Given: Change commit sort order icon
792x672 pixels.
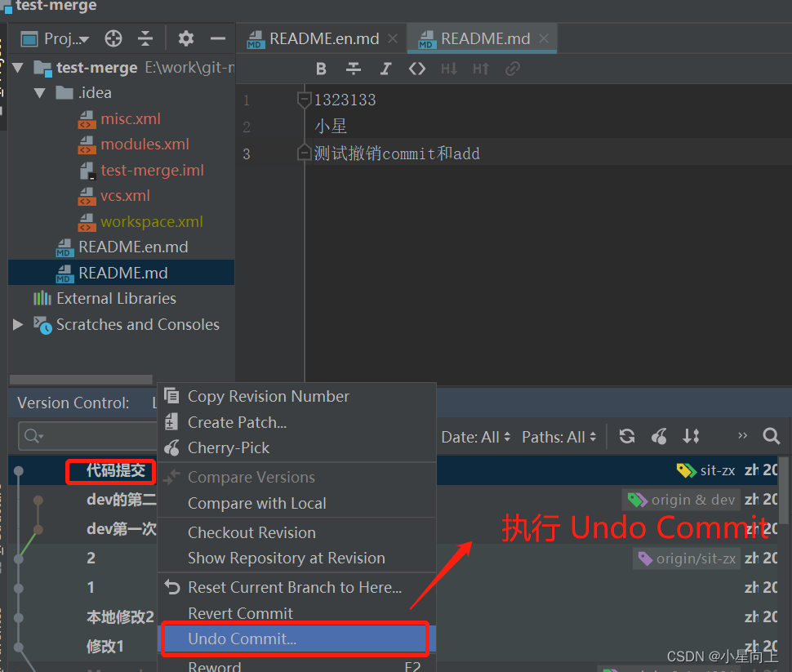Looking at the screenshot, I should [x=691, y=437].
